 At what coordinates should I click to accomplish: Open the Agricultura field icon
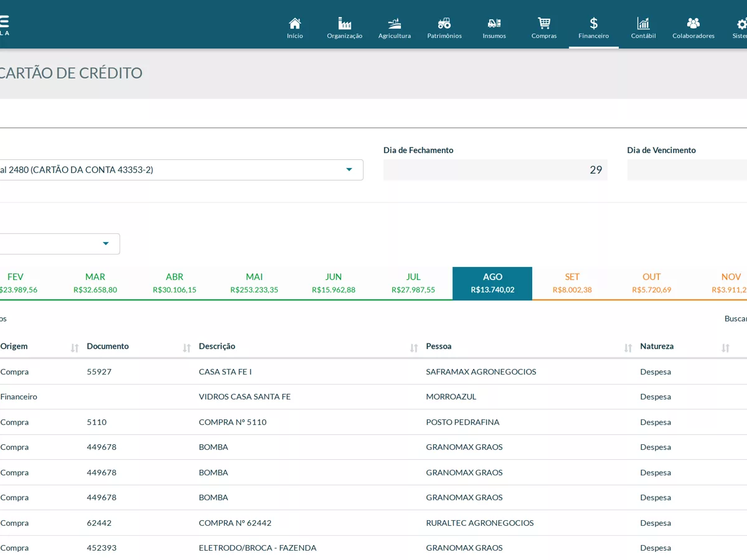pyautogui.click(x=395, y=24)
